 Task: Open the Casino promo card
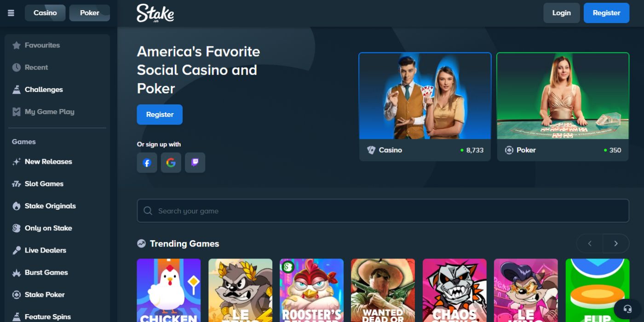click(x=425, y=107)
